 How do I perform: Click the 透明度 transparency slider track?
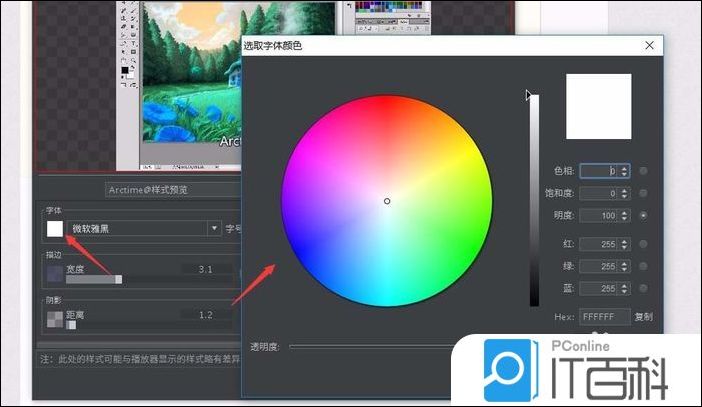pos(372,347)
